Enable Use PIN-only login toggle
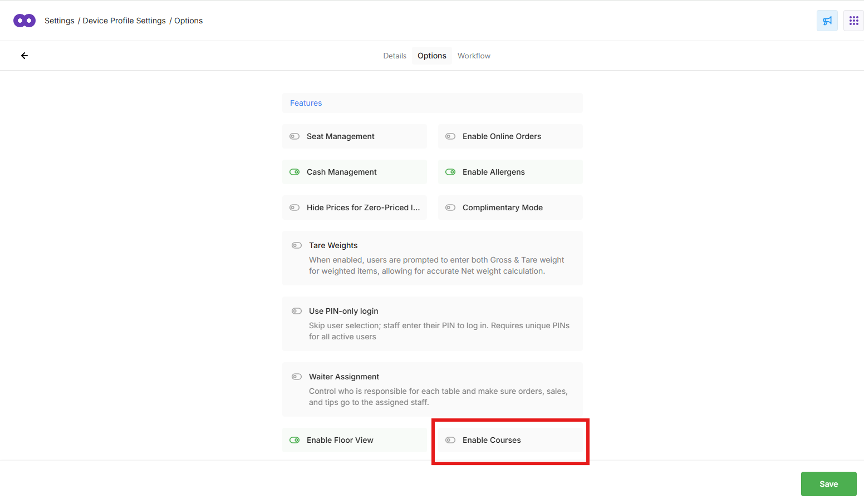Screen dimensions: 864x504 click(297, 311)
